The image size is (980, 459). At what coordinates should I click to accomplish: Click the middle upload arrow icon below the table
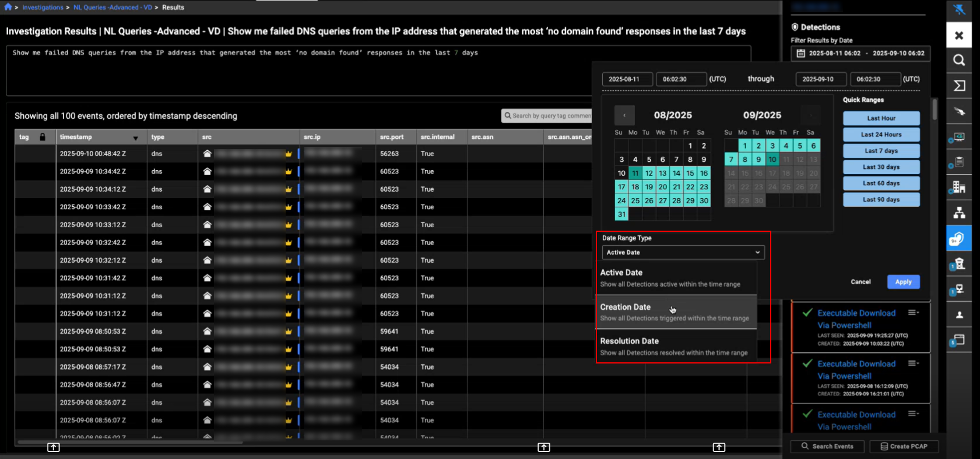tap(543, 447)
